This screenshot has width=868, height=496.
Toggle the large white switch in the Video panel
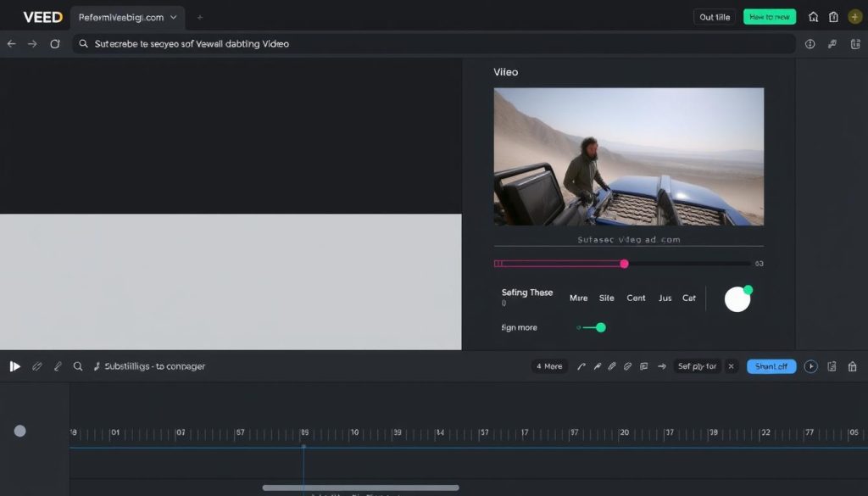(x=737, y=298)
